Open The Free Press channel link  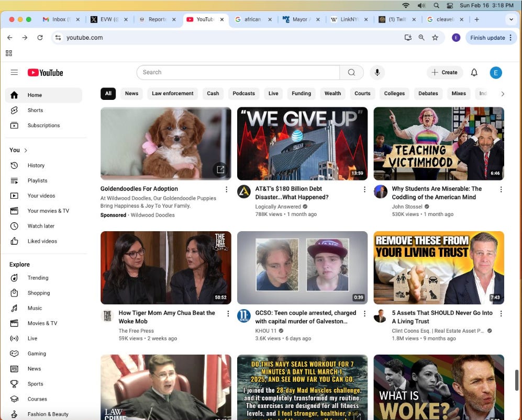pos(136,331)
